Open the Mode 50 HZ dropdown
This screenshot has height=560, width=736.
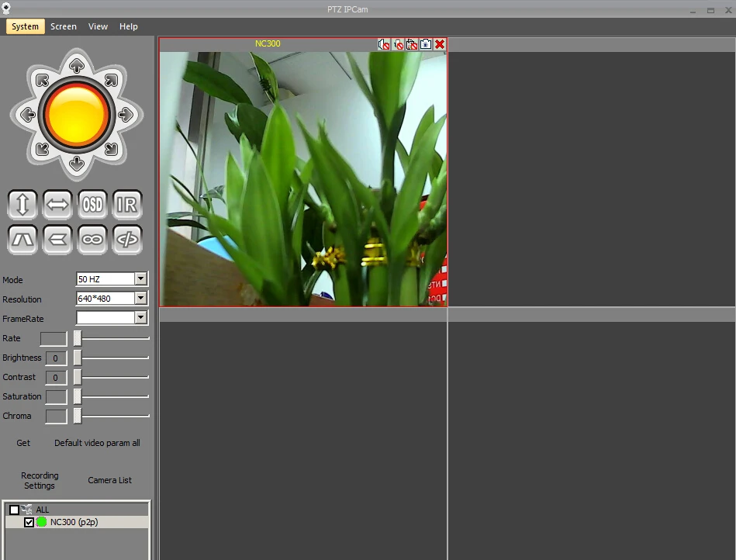click(140, 279)
